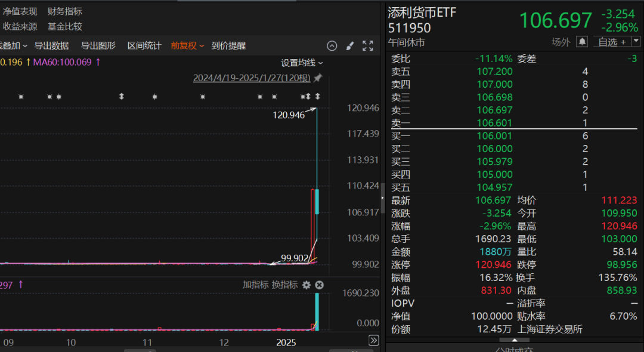This screenshot has height=352, width=644.
Task: Click the double-arrow chart scroll button
Action: [374, 341]
